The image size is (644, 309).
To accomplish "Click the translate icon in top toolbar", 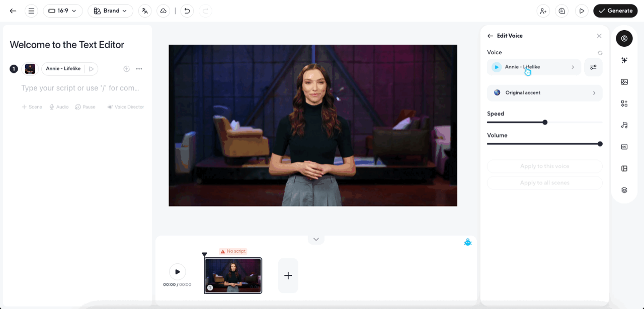I will pos(145,11).
